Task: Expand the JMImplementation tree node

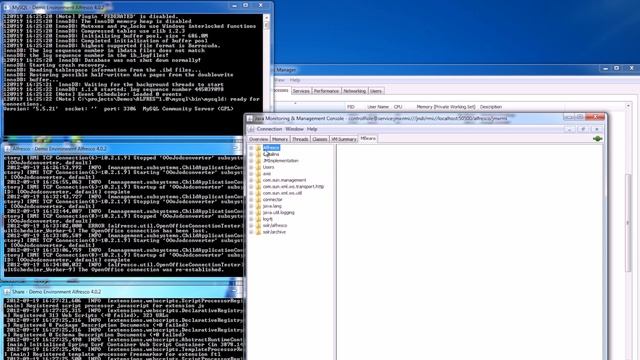Action: point(251,161)
